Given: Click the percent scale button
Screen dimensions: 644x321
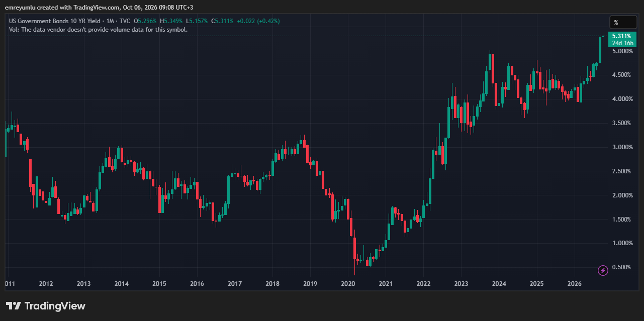Looking at the screenshot, I should pyautogui.click(x=623, y=22).
